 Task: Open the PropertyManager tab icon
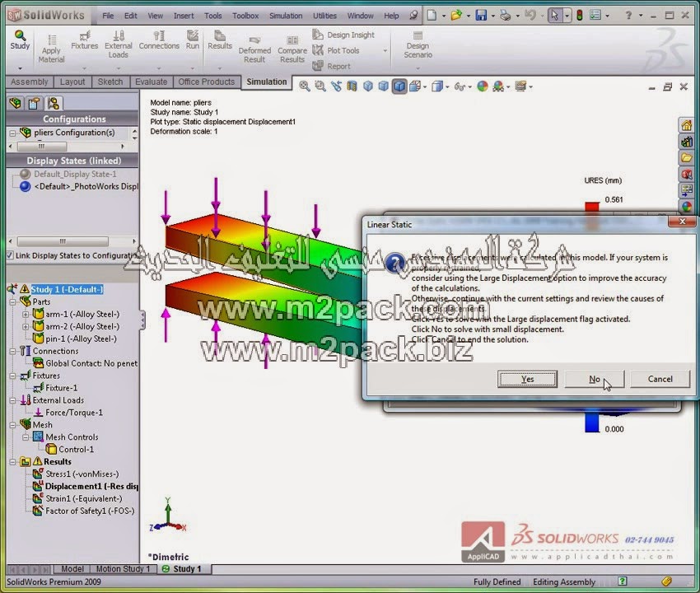click(34, 103)
